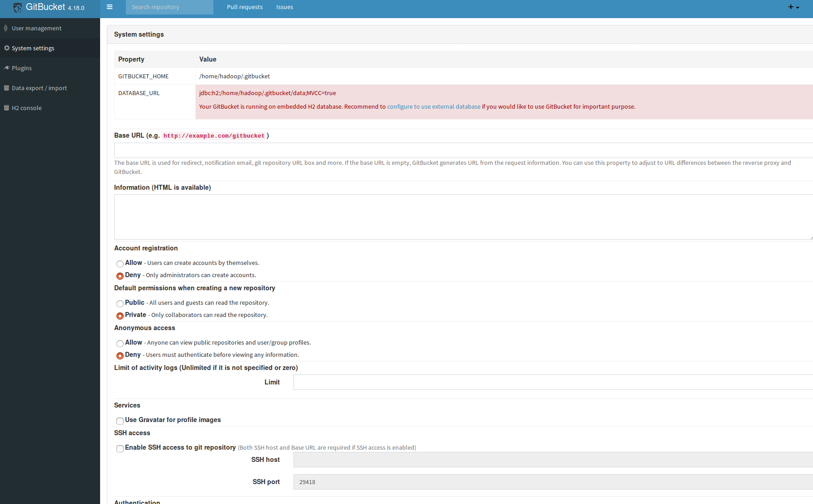Select Private default repository permission

[120, 316]
